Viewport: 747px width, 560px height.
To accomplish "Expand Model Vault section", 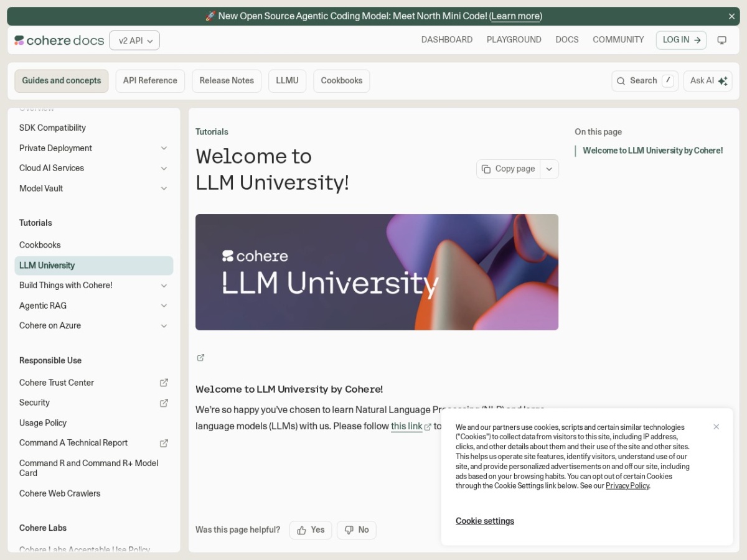I will pyautogui.click(x=164, y=189).
